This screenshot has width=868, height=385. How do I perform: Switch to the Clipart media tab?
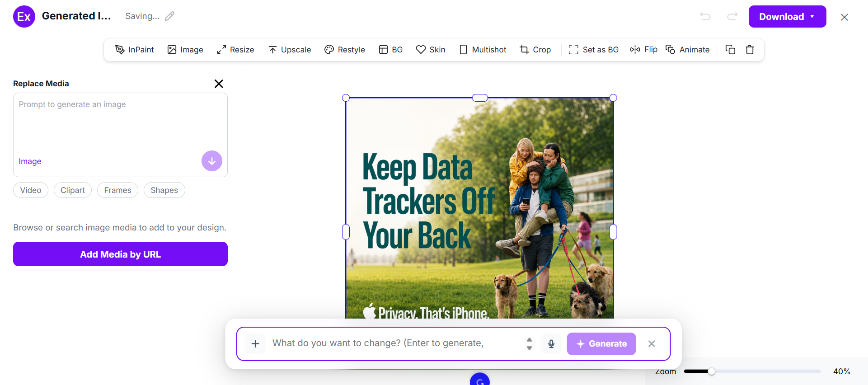pos(73,190)
